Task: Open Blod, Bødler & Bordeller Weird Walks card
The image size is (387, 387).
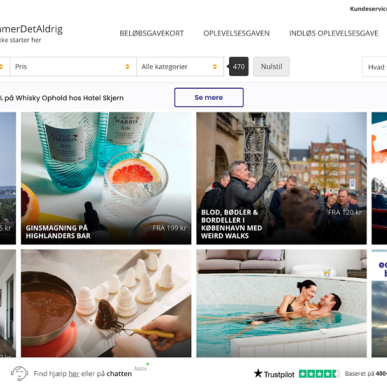Action: pos(281,178)
